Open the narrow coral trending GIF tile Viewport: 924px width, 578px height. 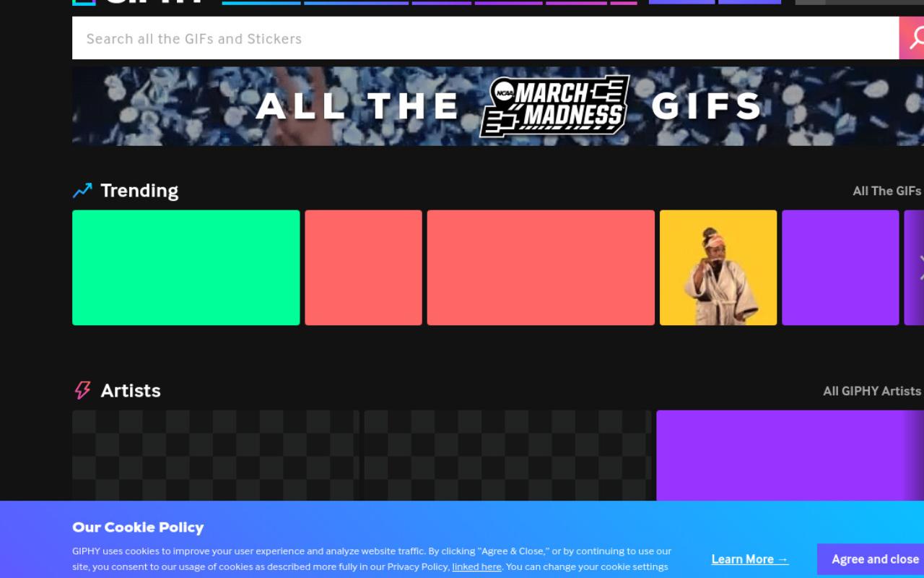tap(363, 267)
